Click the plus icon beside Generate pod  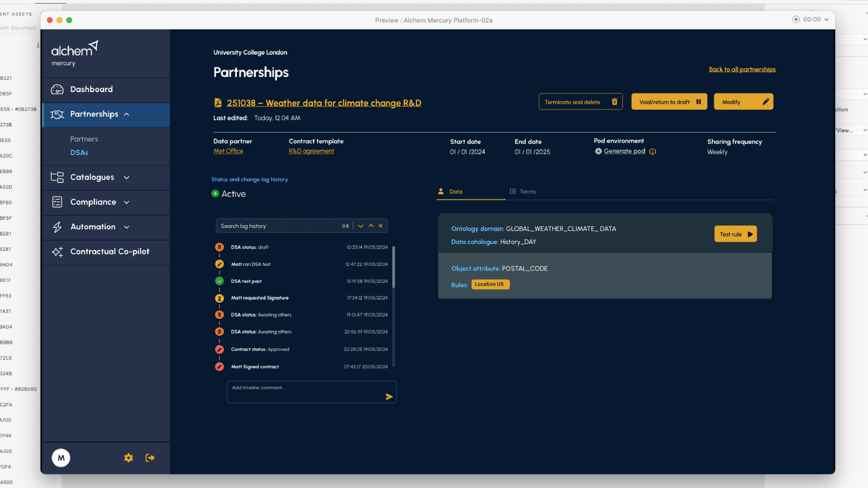(x=598, y=151)
